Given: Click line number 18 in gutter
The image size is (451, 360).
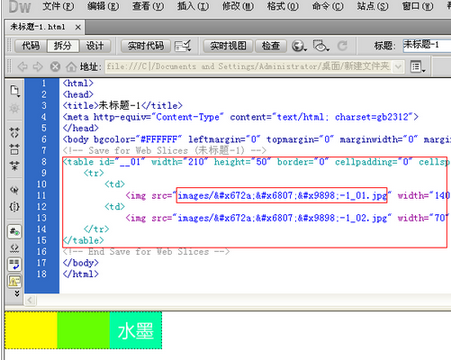Looking at the screenshot, I should pos(41,274).
